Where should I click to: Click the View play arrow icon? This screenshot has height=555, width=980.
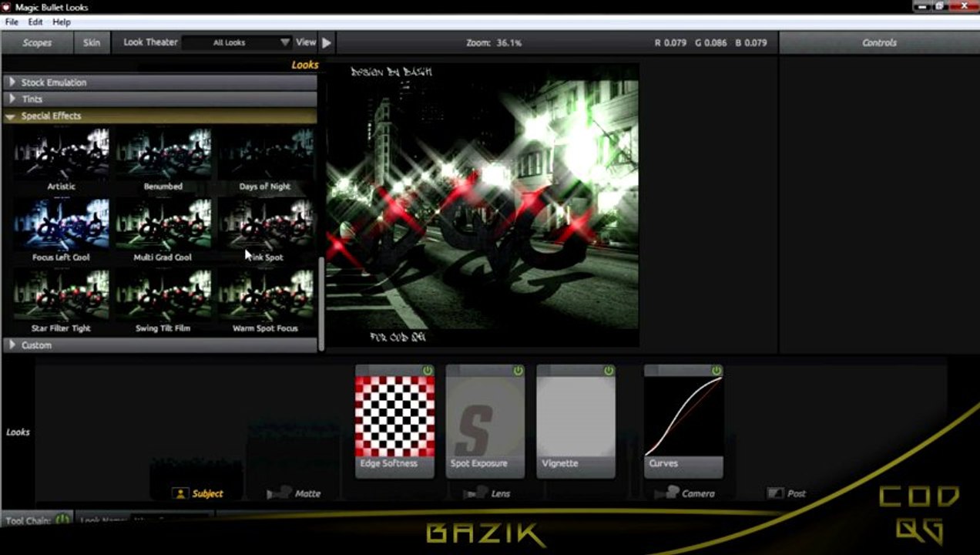point(327,42)
